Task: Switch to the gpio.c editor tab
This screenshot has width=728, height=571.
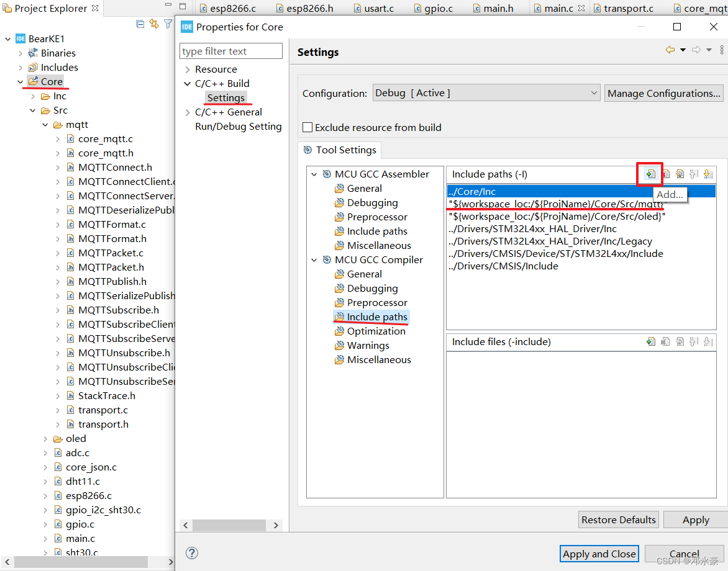Action: (x=433, y=8)
